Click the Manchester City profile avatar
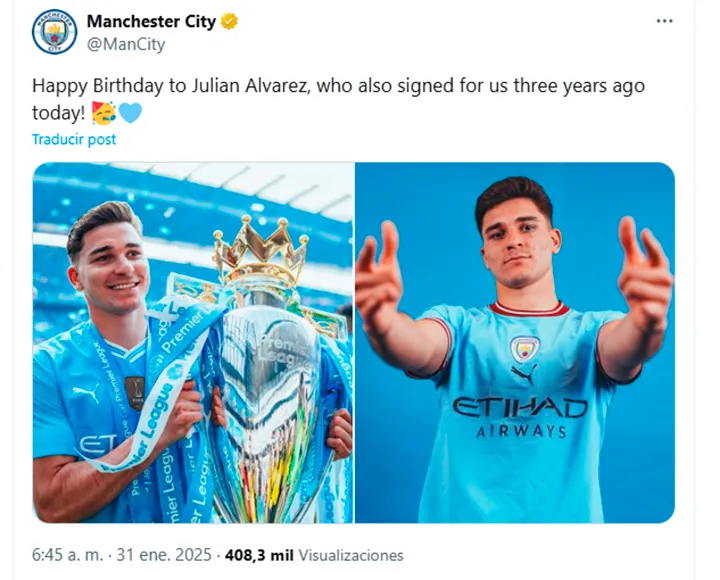This screenshot has width=720, height=580. pos(54,31)
